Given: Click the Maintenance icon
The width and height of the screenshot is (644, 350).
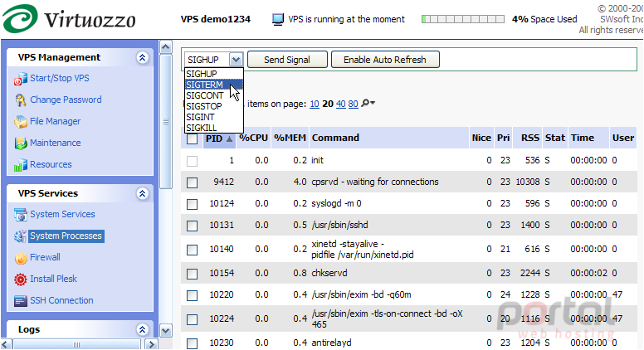Looking at the screenshot, I should (21, 143).
